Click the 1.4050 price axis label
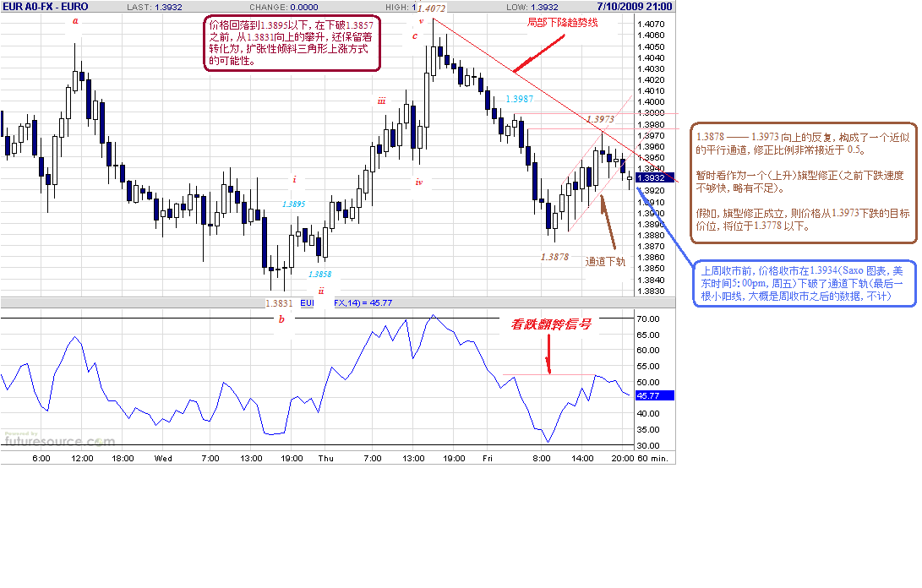This screenshot has width=922, height=588. 651,46
